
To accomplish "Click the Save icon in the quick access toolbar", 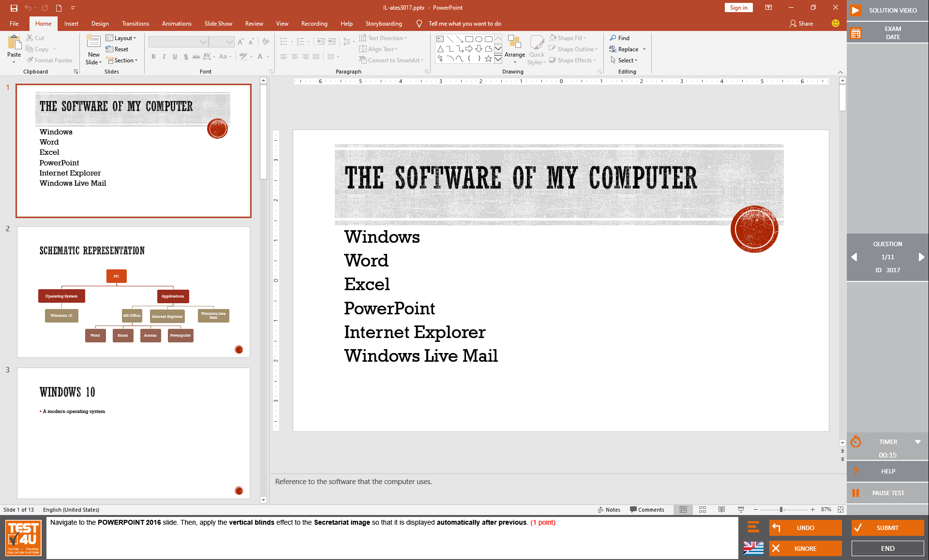I will (x=14, y=8).
